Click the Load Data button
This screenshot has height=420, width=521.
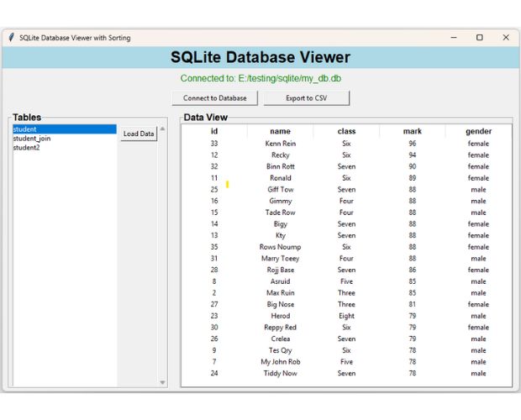(139, 134)
